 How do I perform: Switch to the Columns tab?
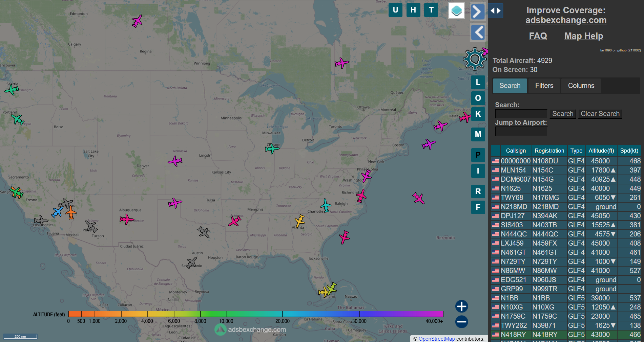click(x=581, y=86)
